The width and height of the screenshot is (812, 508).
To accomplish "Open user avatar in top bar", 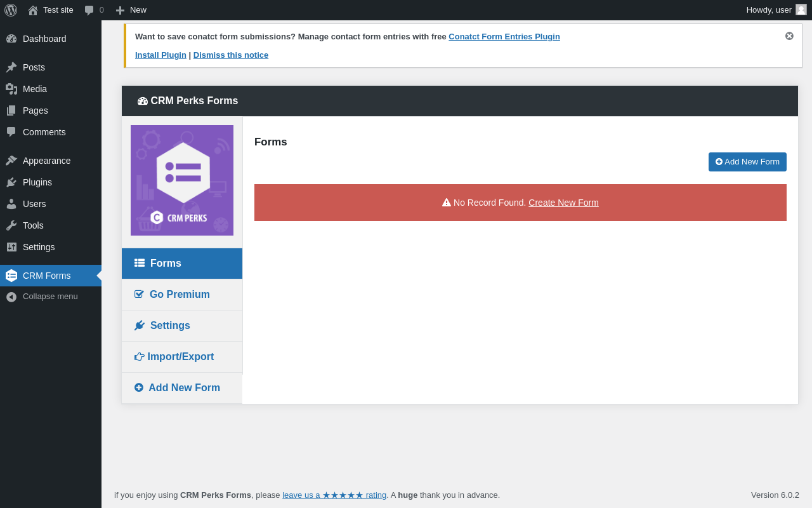I will coord(801,10).
